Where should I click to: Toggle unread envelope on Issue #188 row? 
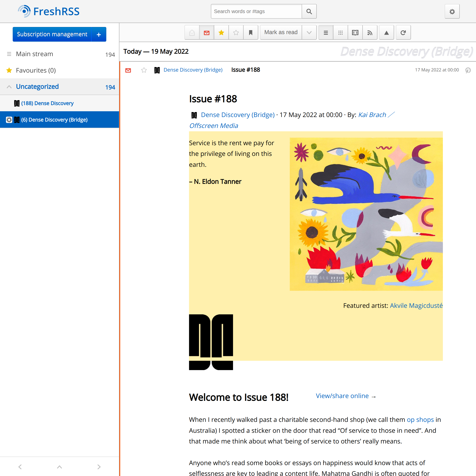[128, 70]
